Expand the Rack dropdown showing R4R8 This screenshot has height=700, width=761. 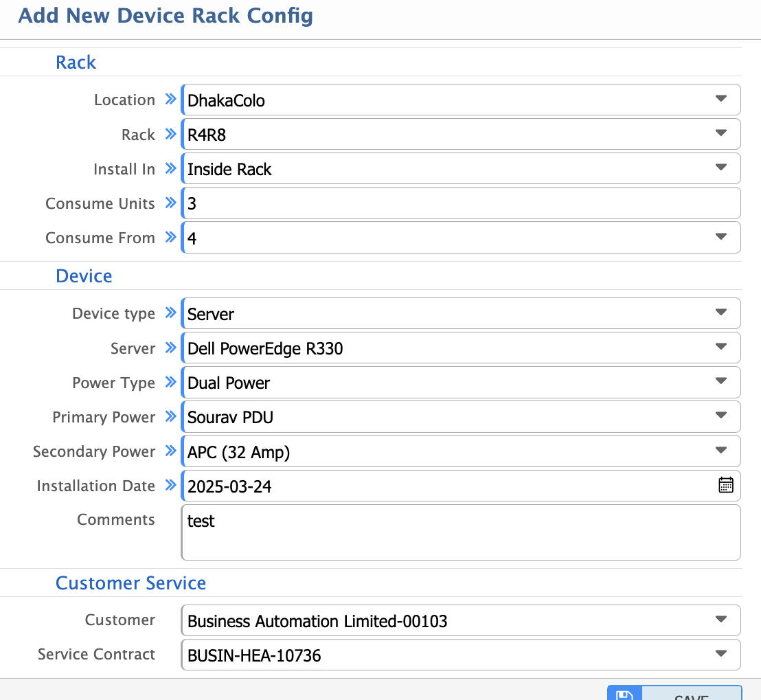721,133
